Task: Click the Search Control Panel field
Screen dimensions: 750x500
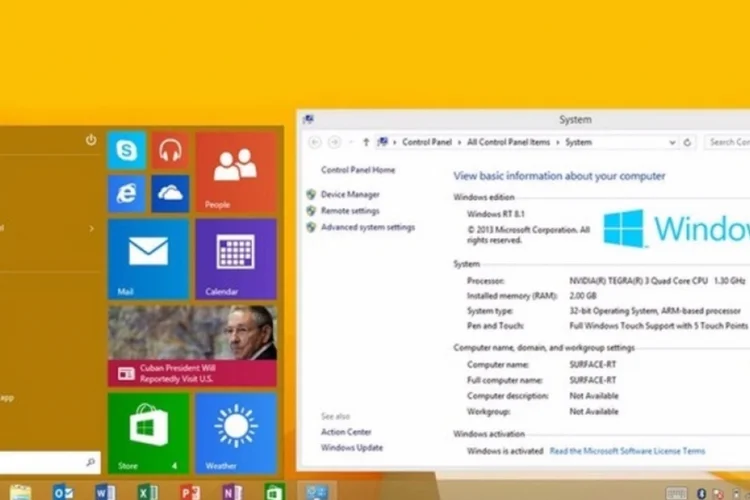Action: tap(727, 142)
